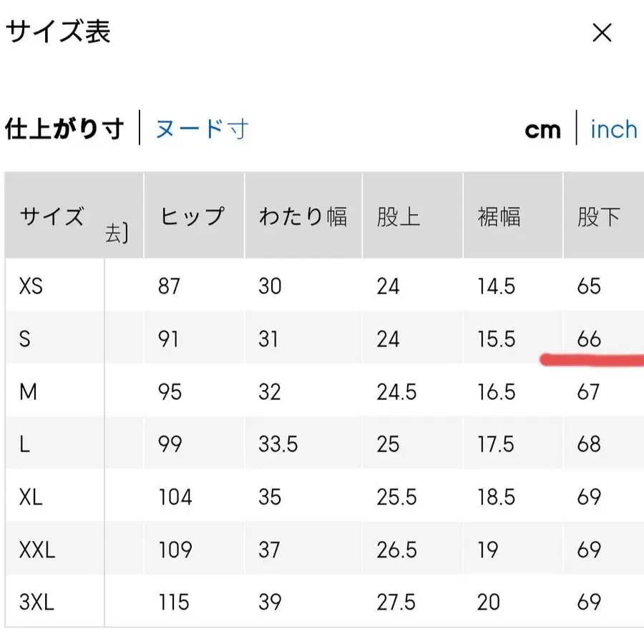Select the XS size row
644x644 pixels.
click(x=29, y=286)
